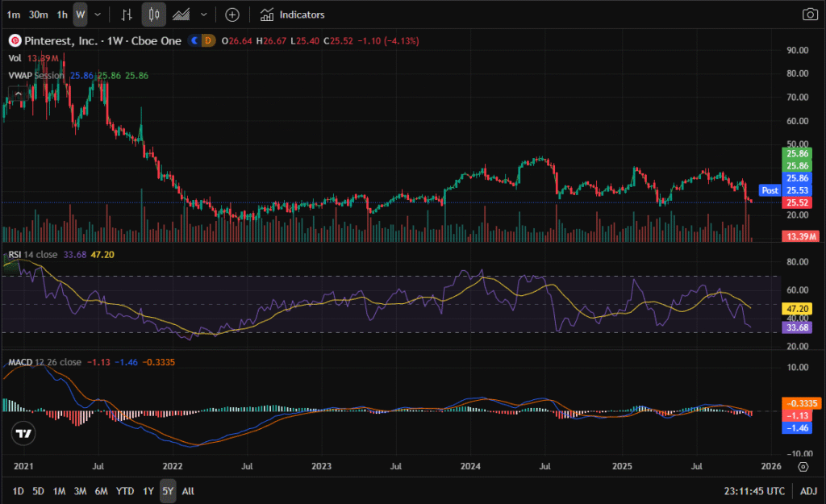
Task: Switch to the 30m interval button
Action: click(38, 15)
